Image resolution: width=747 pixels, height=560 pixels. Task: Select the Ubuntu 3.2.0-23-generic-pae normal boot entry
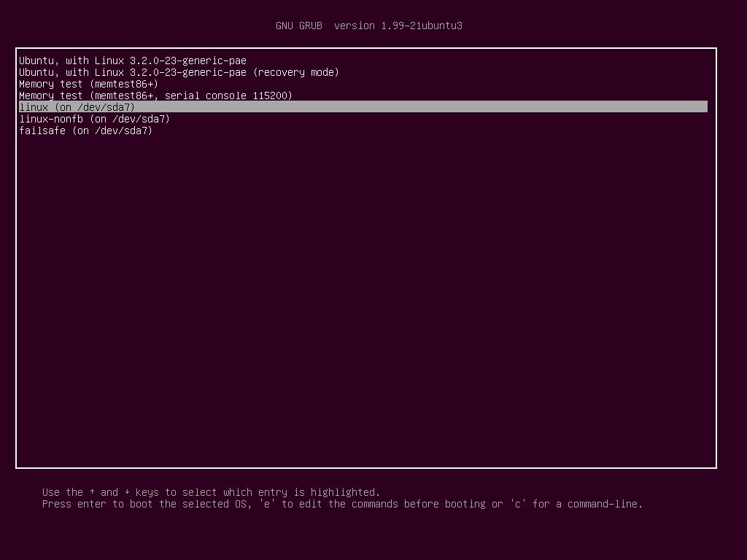coord(133,61)
